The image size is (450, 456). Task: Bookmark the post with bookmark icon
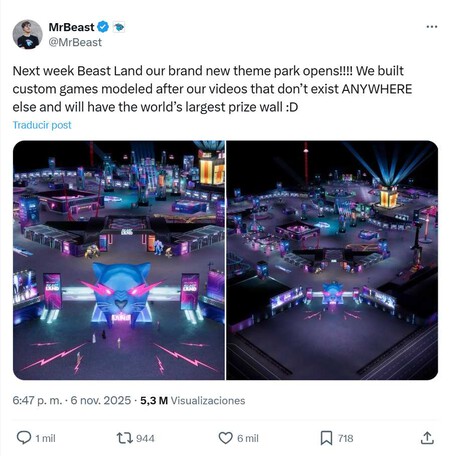326,438
